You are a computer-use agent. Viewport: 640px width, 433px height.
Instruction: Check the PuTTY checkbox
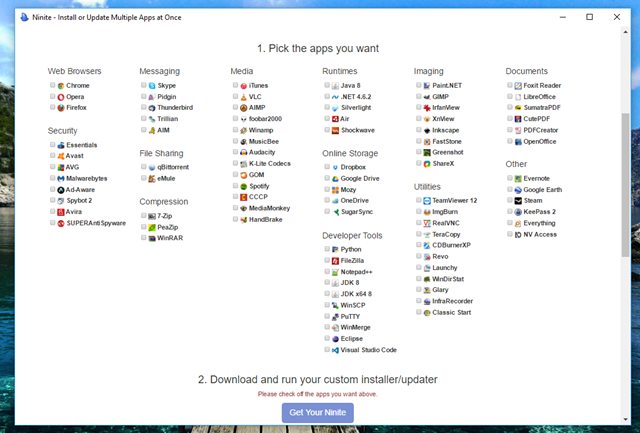pos(327,316)
